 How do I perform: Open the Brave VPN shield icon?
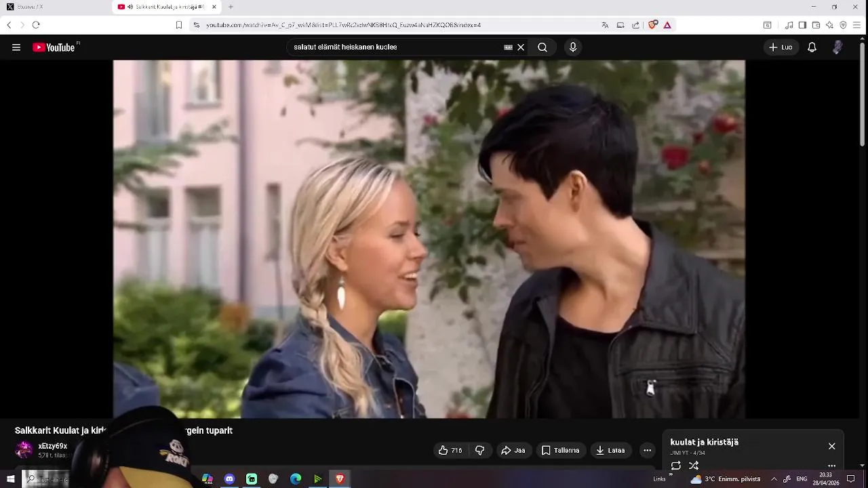click(x=843, y=25)
